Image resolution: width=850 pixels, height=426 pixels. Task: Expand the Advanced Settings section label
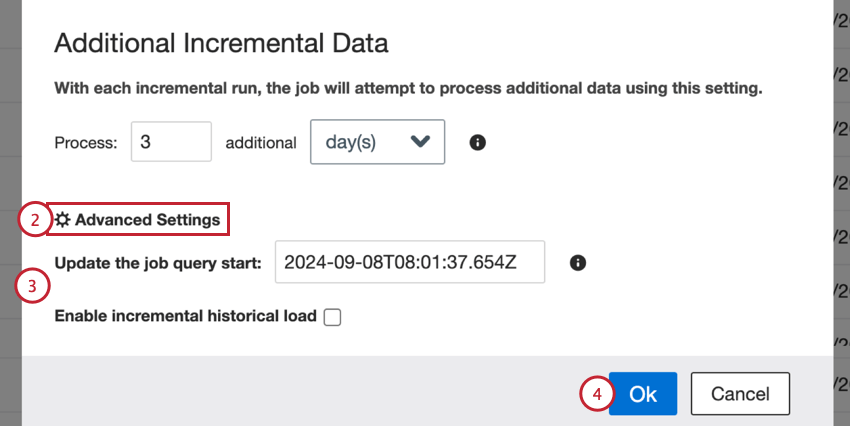[147, 220]
